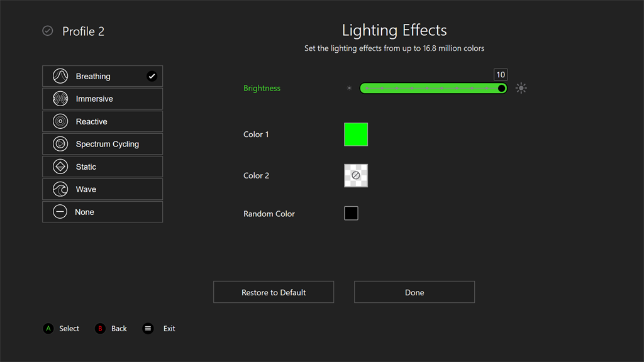Image resolution: width=644 pixels, height=362 pixels.
Task: Click the red B Back button icon
Action: (x=100, y=328)
